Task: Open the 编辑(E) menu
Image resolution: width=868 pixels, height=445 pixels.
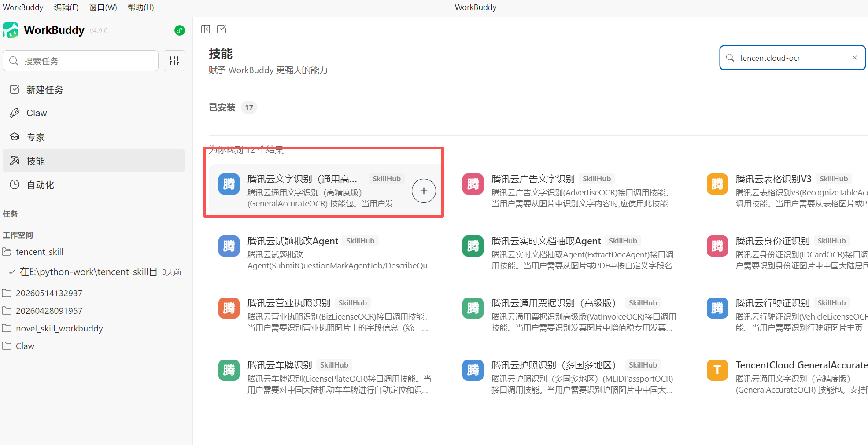Action: point(66,7)
